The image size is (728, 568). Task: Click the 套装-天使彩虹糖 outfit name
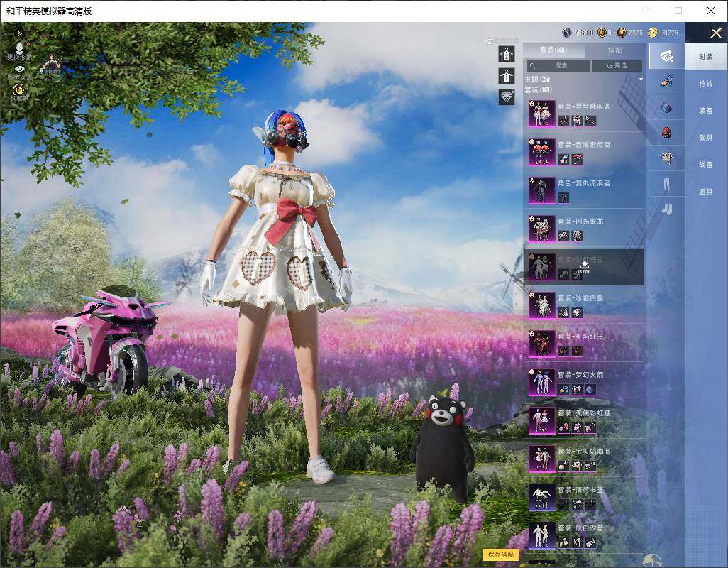click(584, 413)
